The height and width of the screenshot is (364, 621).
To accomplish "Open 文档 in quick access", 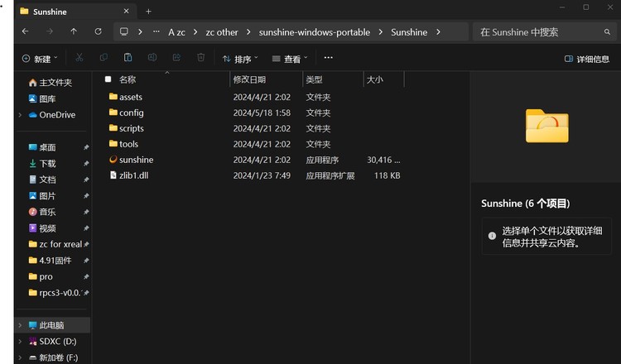I will coord(42,180).
